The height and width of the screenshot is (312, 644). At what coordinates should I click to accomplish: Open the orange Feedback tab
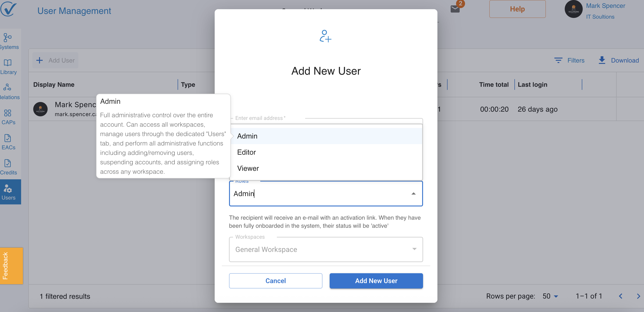[11, 266]
